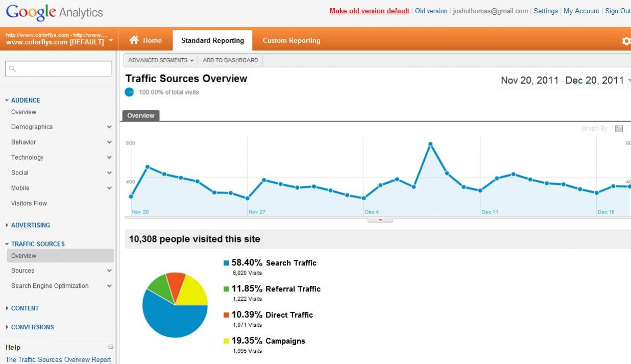
Task: Click the Direct Traffic label
Action: [289, 315]
